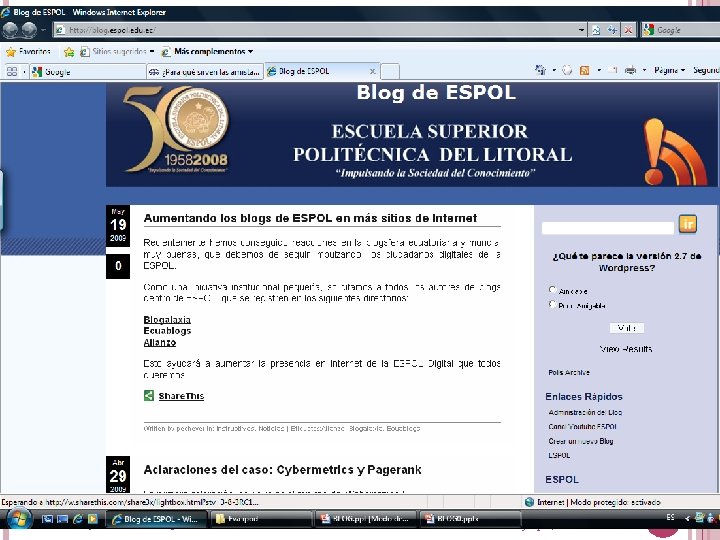Open post 'Aclaraciones del caso: Cybermetrics y Pagerank'
This screenshot has height=540, width=720.
pyautogui.click(x=282, y=469)
